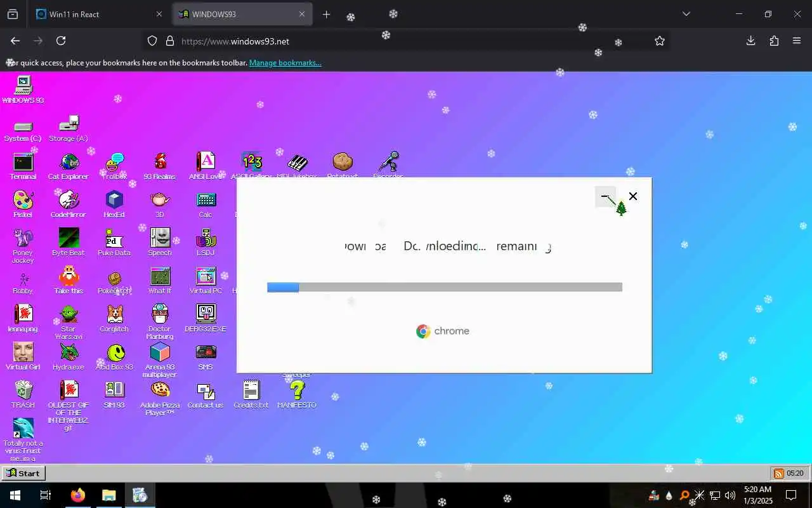Click the windows93.net address bar
This screenshot has width=812, height=508.
(x=406, y=41)
